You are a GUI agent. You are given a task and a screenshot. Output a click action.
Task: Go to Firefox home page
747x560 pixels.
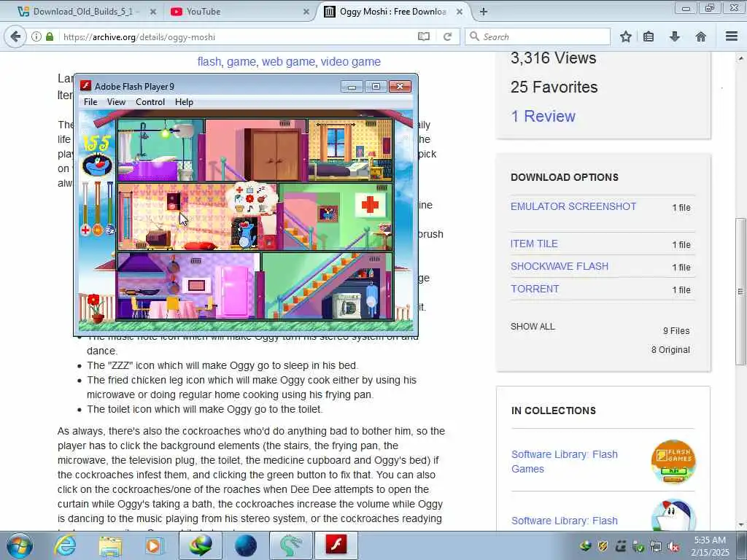700,36
